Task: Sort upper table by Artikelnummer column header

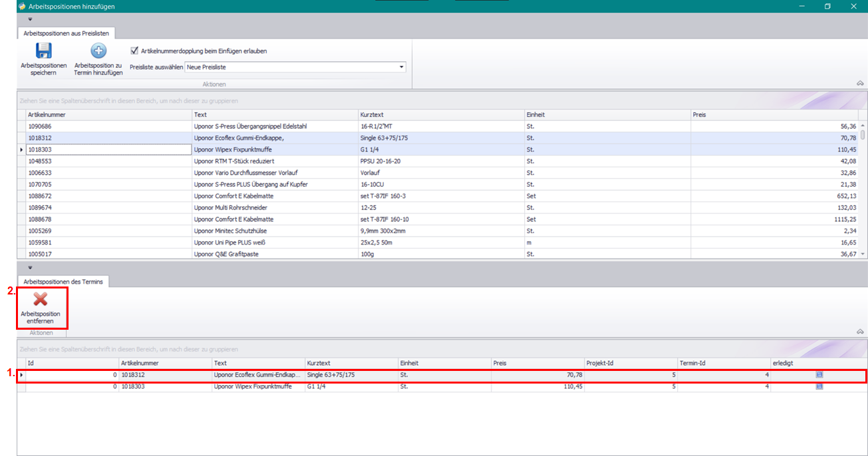Action: [106, 114]
